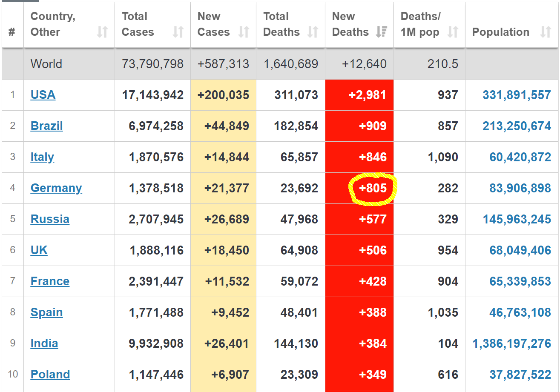Open the Poland country link
This screenshot has width=560, height=392.
pyautogui.click(x=50, y=375)
